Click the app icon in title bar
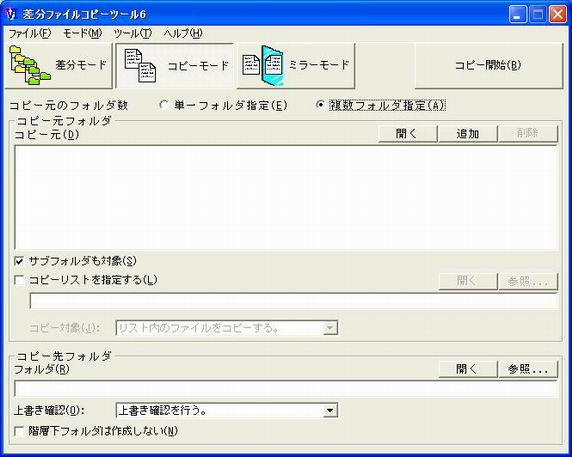Screen dimensions: 572x457 tap(11, 15)
